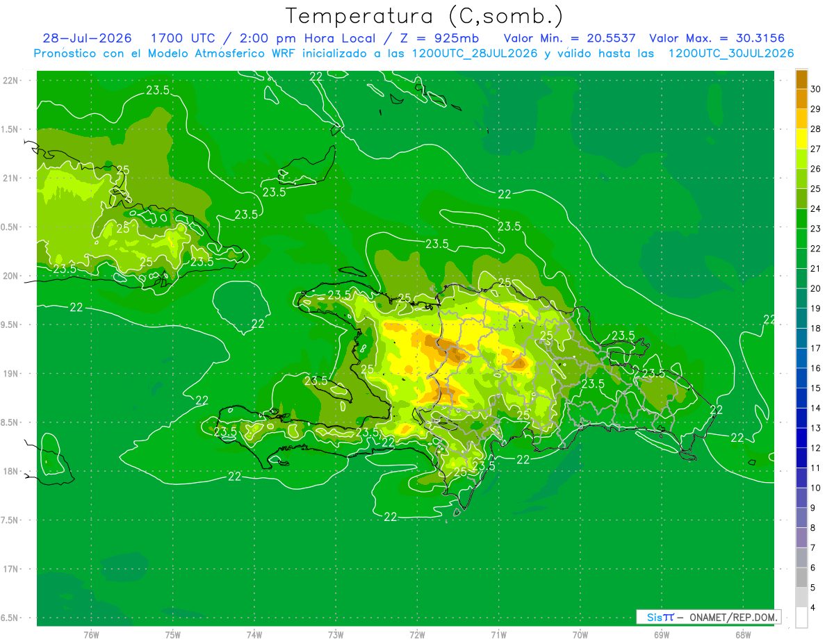Click the 1700 UTC / 2:00 pm time text
The height and width of the screenshot is (644, 834).
(217, 38)
